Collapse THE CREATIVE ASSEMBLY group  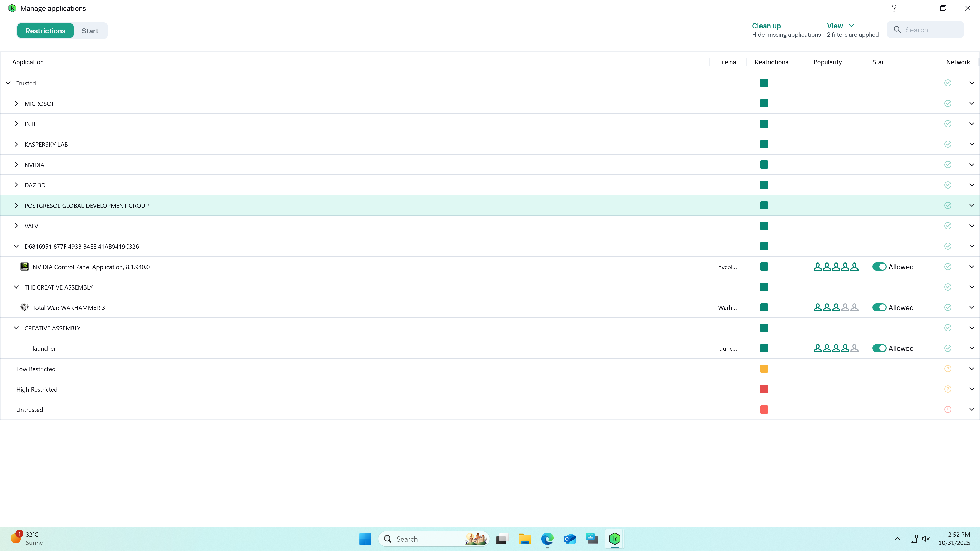[16, 287]
